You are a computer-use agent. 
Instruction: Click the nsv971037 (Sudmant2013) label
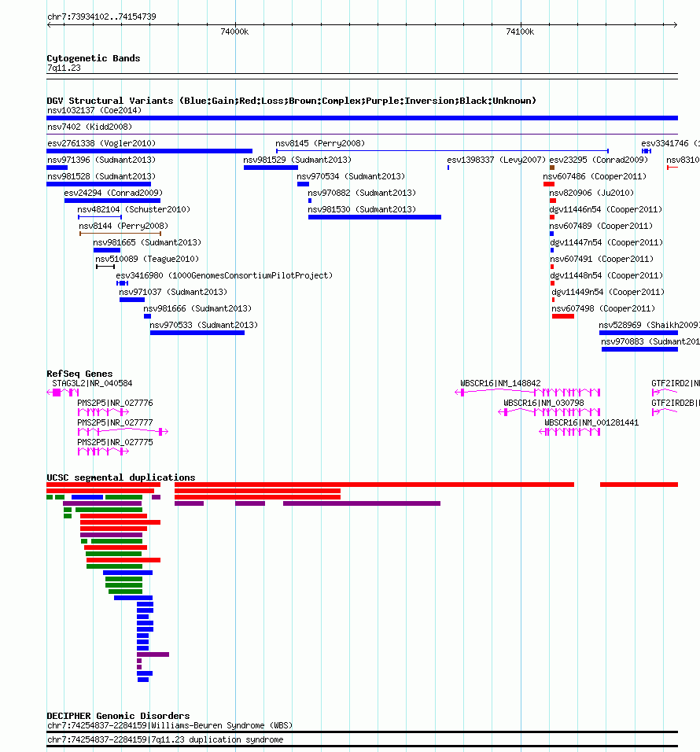click(x=172, y=292)
